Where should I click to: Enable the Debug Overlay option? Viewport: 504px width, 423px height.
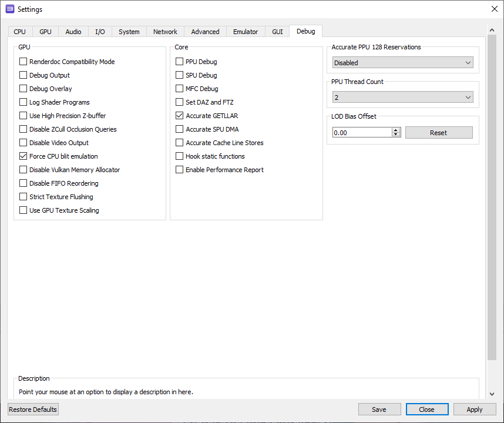(23, 88)
